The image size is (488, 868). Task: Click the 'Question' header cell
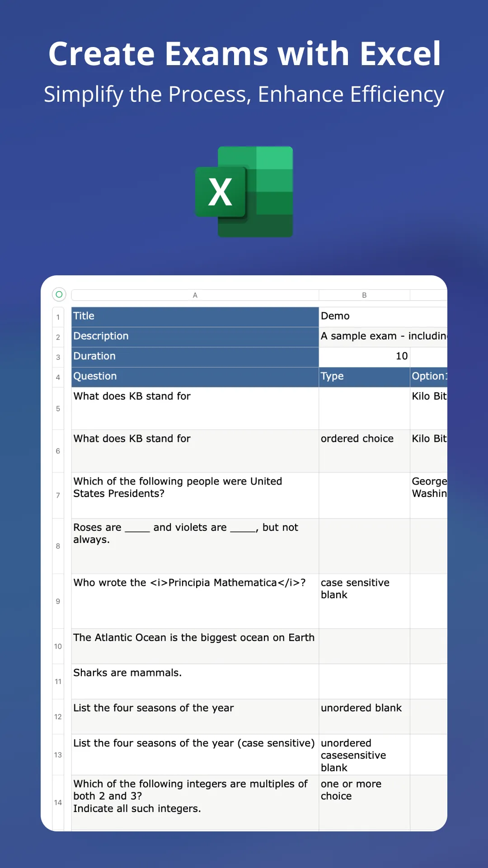point(195,377)
